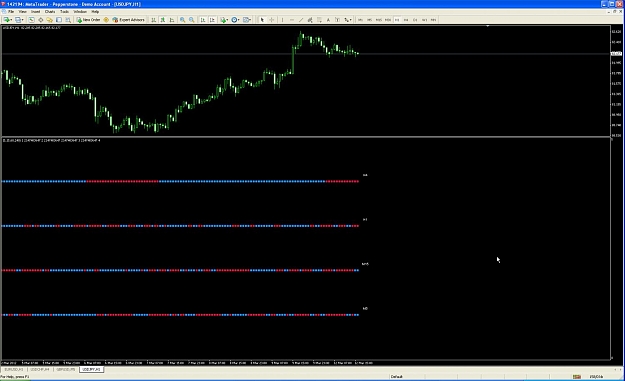Viewport: 625px width, 381px height.
Task: Click the last red dot on top indicator row
Action: (358, 181)
